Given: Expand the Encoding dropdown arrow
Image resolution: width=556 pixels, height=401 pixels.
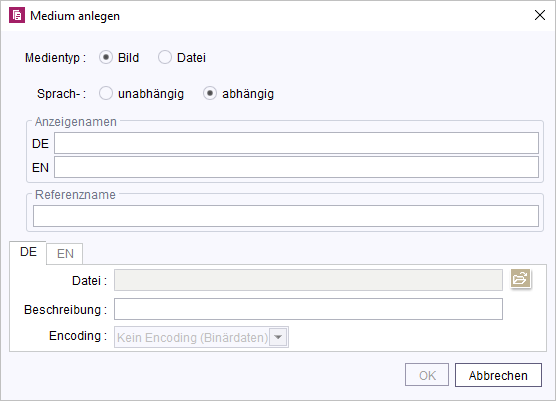Looking at the screenshot, I should point(278,337).
